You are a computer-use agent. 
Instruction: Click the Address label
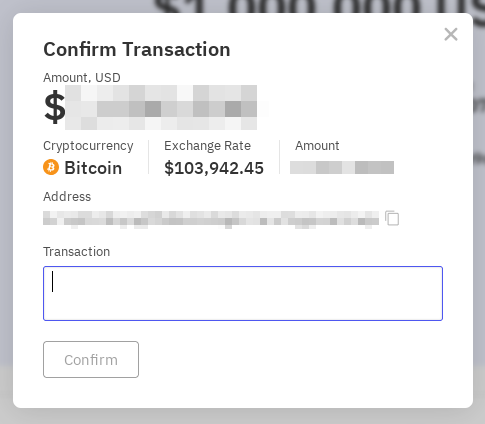click(x=67, y=197)
